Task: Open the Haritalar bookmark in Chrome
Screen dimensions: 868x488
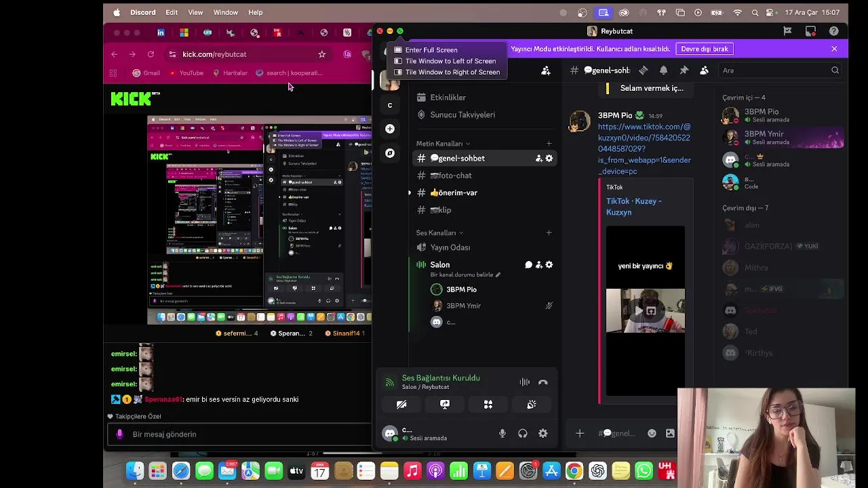Action: tap(230, 73)
